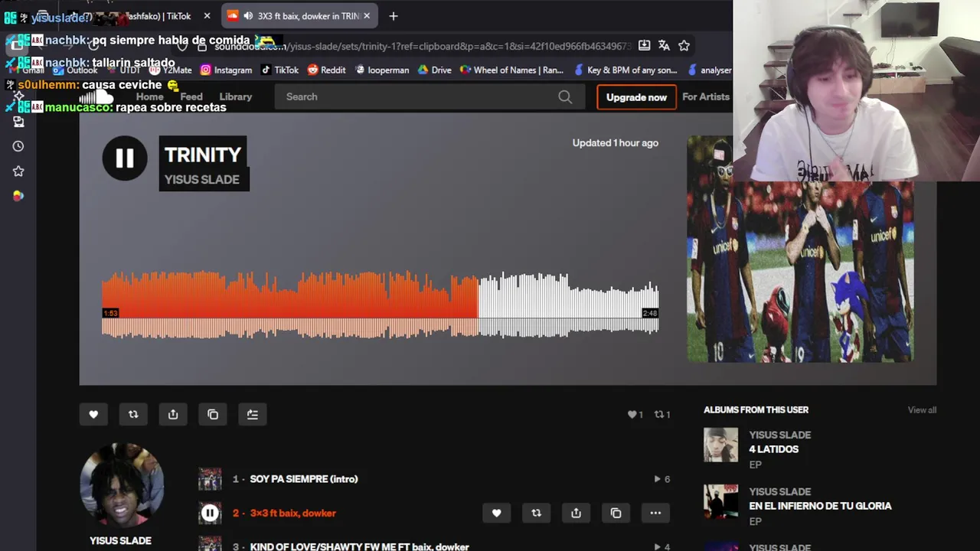The height and width of the screenshot is (551, 980).
Task: Open the Library tab
Action: [235, 96]
